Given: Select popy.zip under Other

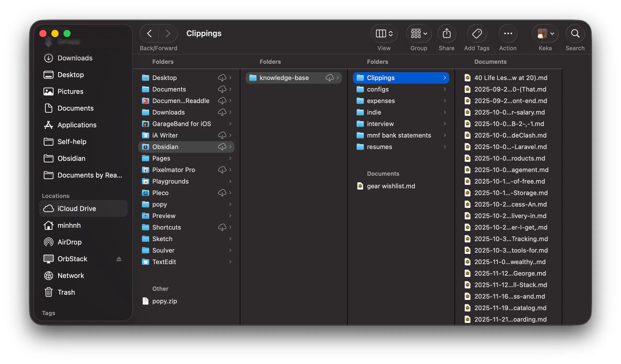Looking at the screenshot, I should click(164, 301).
